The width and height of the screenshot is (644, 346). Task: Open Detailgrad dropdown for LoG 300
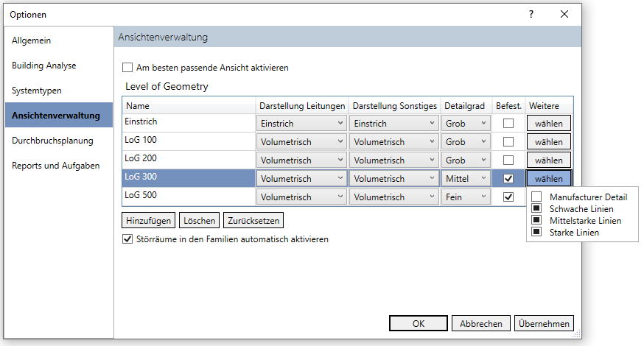466,179
